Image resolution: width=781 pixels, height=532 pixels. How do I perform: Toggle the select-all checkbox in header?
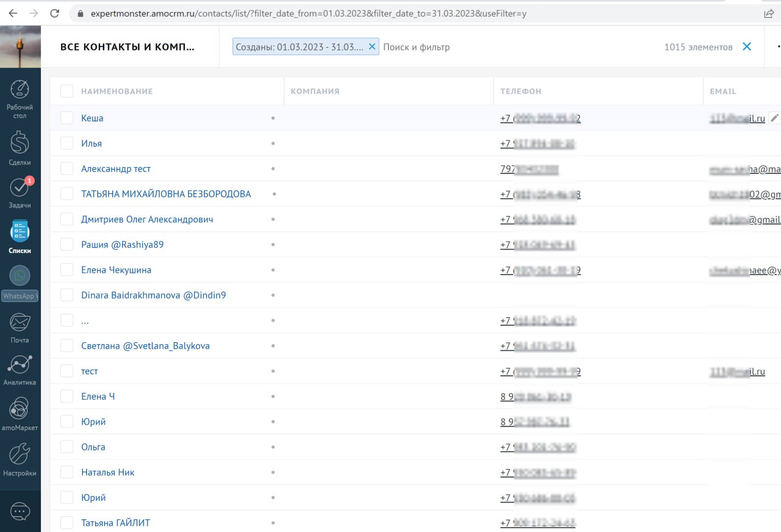pos(67,91)
